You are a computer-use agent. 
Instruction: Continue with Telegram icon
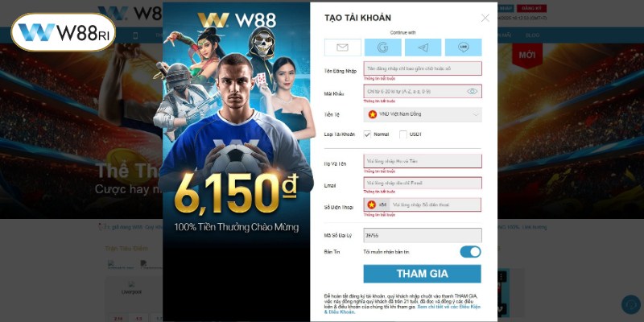(423, 47)
